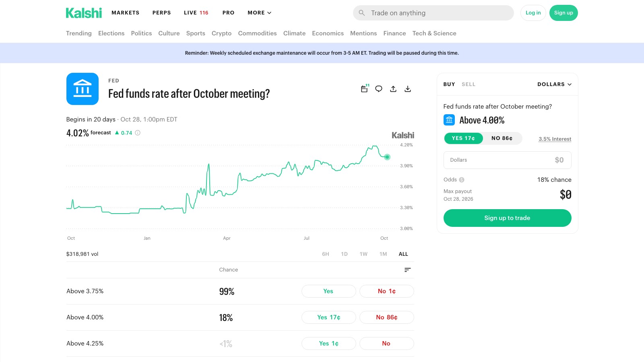Image resolution: width=644 pixels, height=362 pixels.
Task: Click the sort filter icon beside Chance
Action: point(407,270)
